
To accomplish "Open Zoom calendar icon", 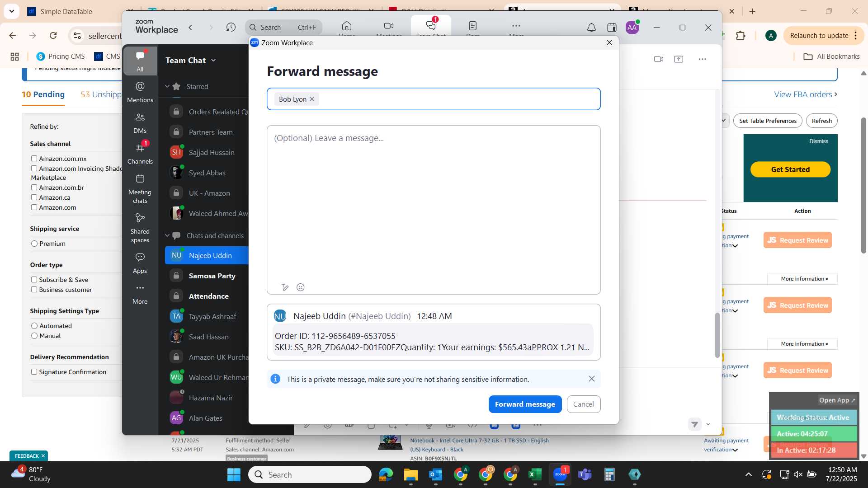I will coord(612,28).
